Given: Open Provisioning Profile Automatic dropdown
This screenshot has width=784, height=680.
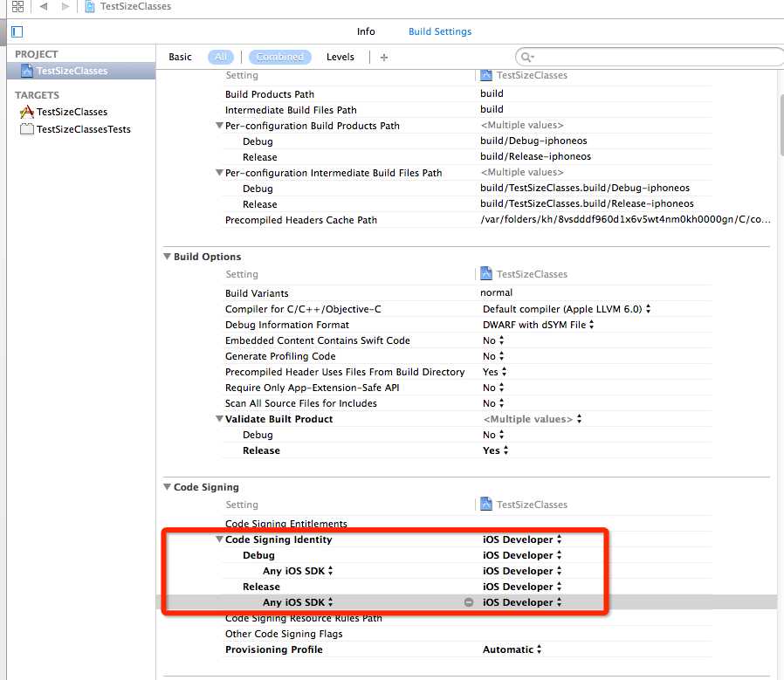Looking at the screenshot, I should (x=512, y=649).
